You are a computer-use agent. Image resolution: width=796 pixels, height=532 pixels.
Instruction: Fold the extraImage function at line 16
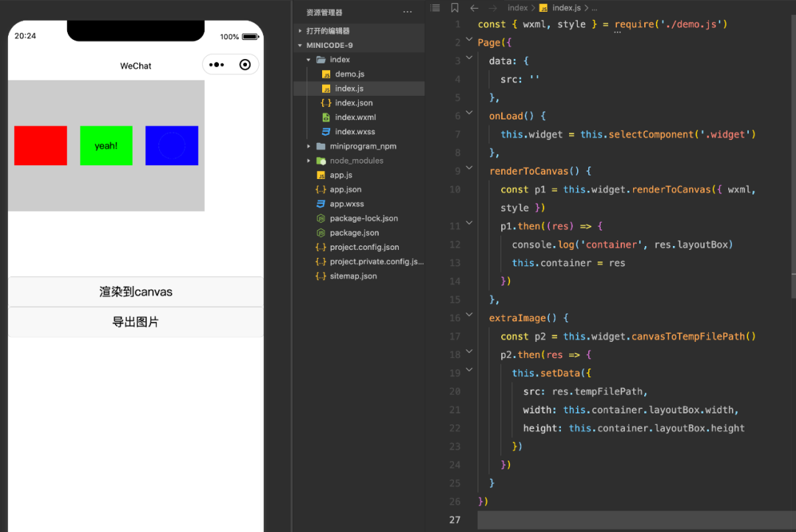click(469, 315)
